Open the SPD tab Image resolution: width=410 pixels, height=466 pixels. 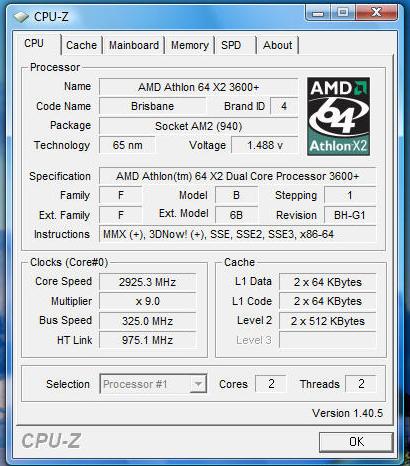click(231, 45)
